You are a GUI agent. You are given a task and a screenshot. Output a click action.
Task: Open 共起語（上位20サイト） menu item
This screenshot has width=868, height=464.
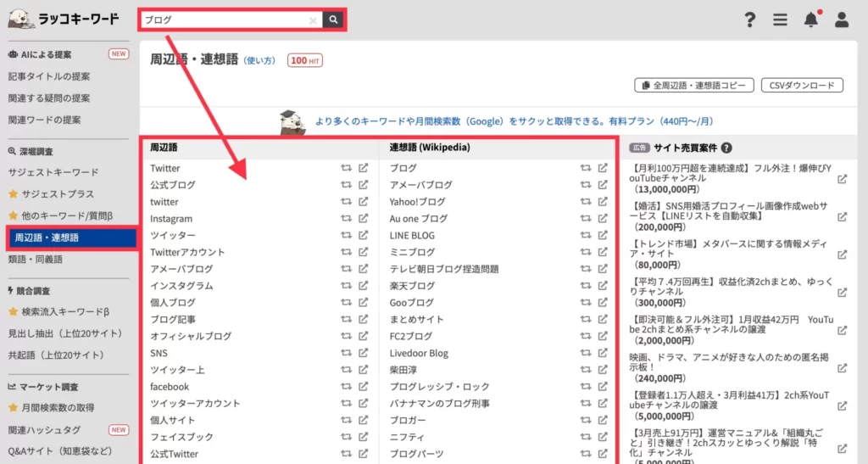[57, 355]
